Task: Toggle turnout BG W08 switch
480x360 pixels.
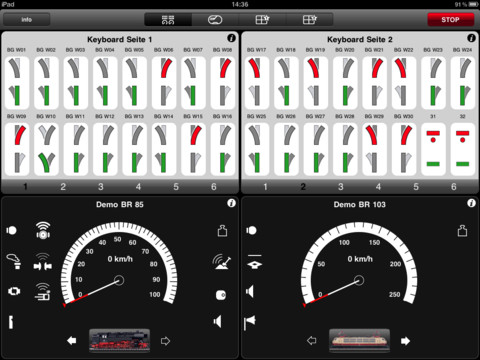Action: click(223, 83)
